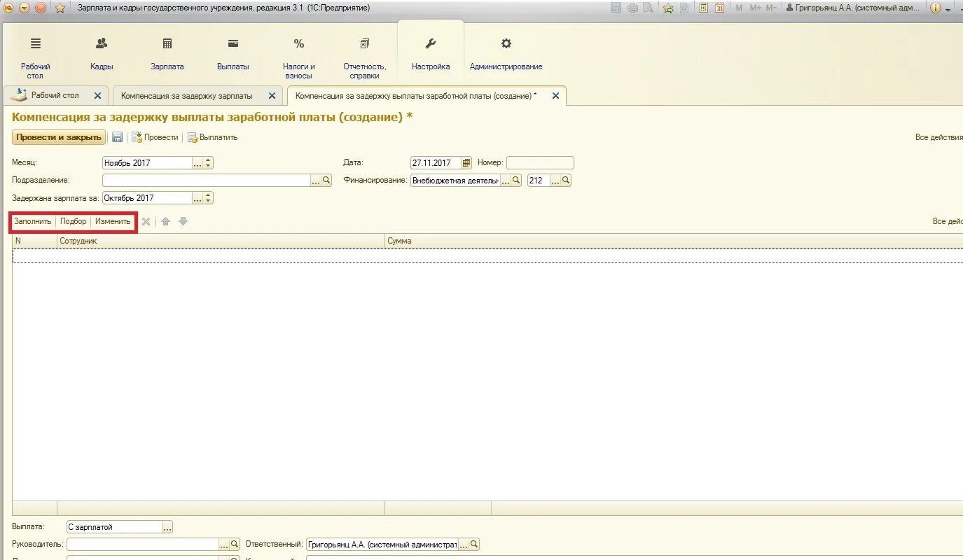Click the N column header
The height and width of the screenshot is (560, 963).
click(34, 240)
